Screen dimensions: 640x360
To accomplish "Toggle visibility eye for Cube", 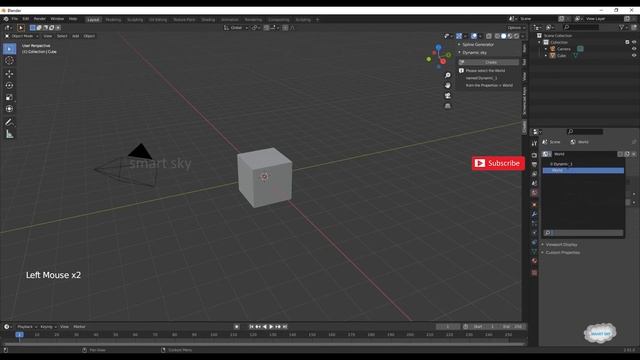I will point(634,56).
